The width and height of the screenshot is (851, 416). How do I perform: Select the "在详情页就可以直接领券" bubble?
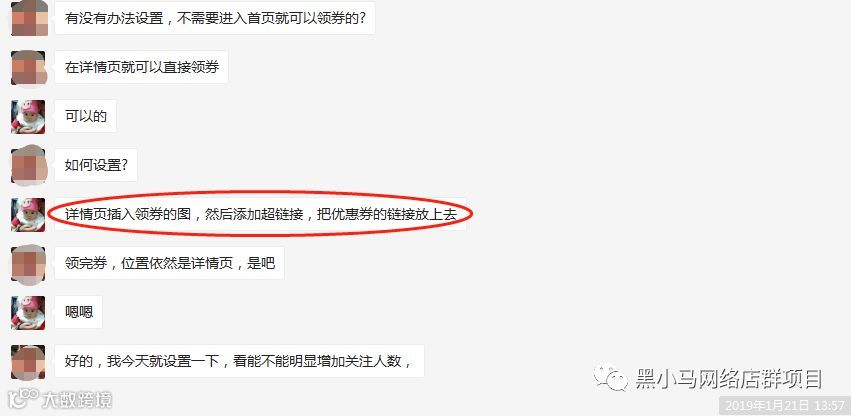click(x=141, y=67)
